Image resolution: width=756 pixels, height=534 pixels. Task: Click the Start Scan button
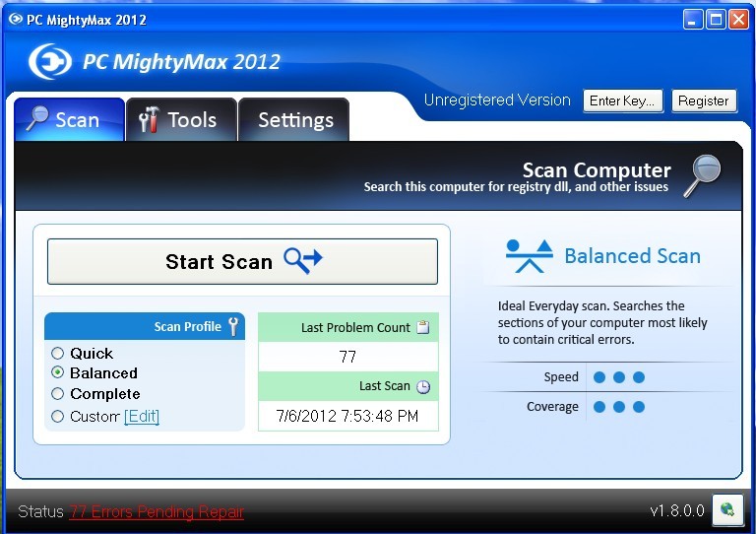pos(242,261)
